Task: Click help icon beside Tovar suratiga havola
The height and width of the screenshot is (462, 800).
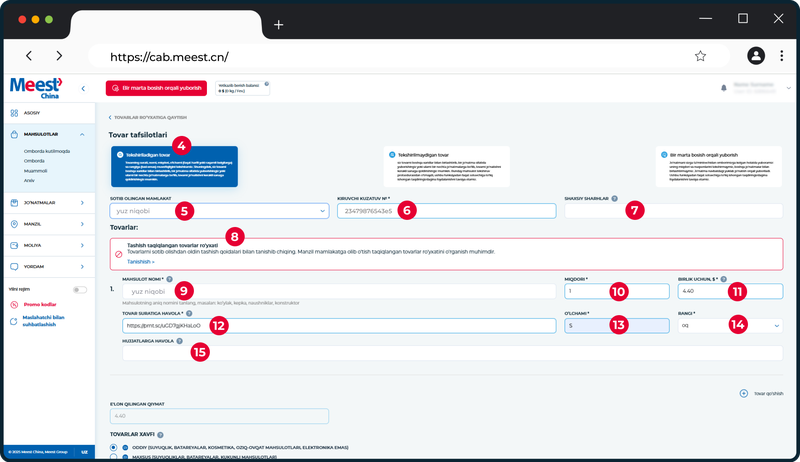Action: coord(189,313)
